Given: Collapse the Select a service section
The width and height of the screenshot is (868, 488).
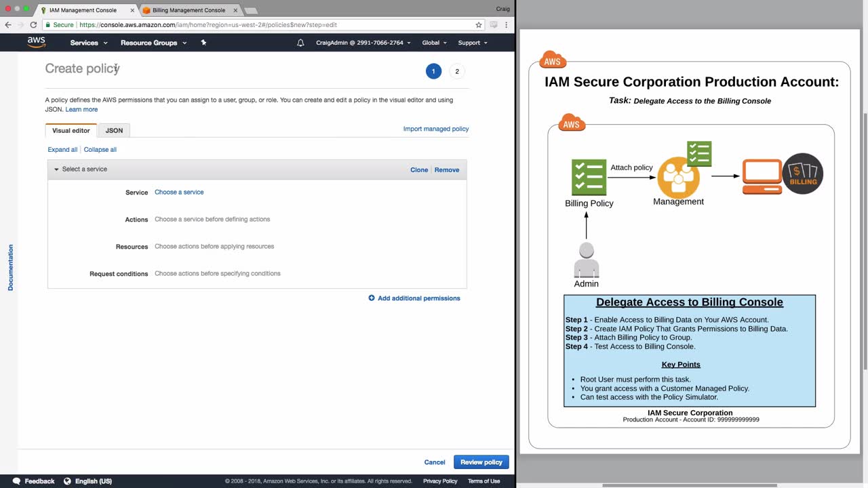Looking at the screenshot, I should click(x=57, y=169).
